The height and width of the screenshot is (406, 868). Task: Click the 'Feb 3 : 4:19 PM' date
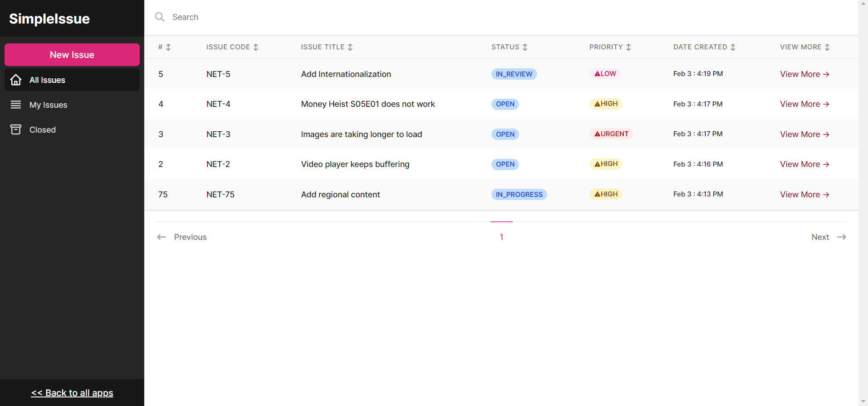698,74
